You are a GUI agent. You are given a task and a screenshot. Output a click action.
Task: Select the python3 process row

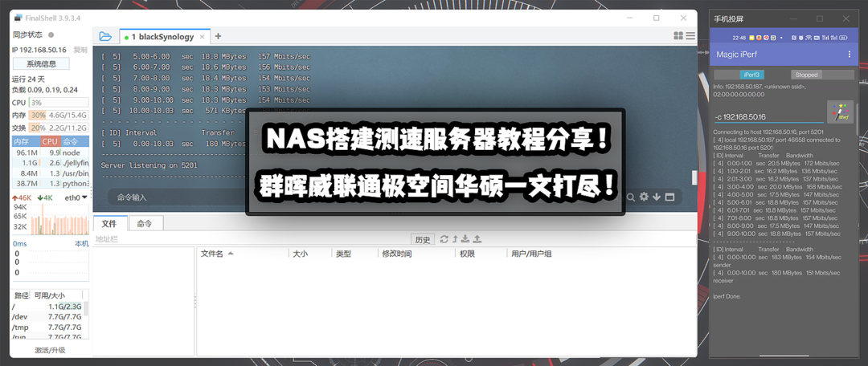coord(51,183)
